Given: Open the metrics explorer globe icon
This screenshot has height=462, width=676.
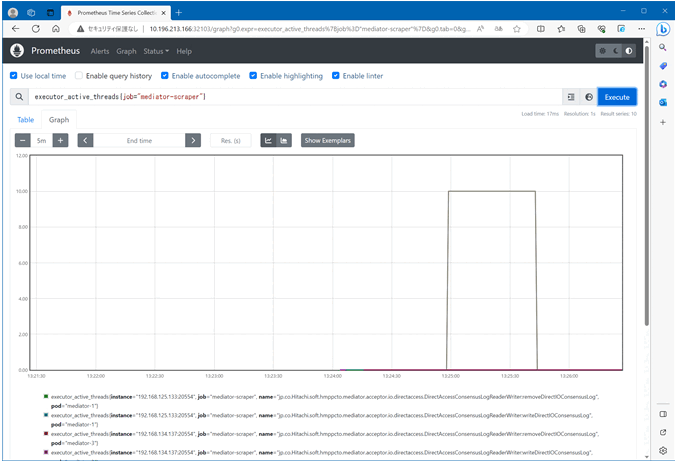Looking at the screenshot, I should click(x=589, y=97).
